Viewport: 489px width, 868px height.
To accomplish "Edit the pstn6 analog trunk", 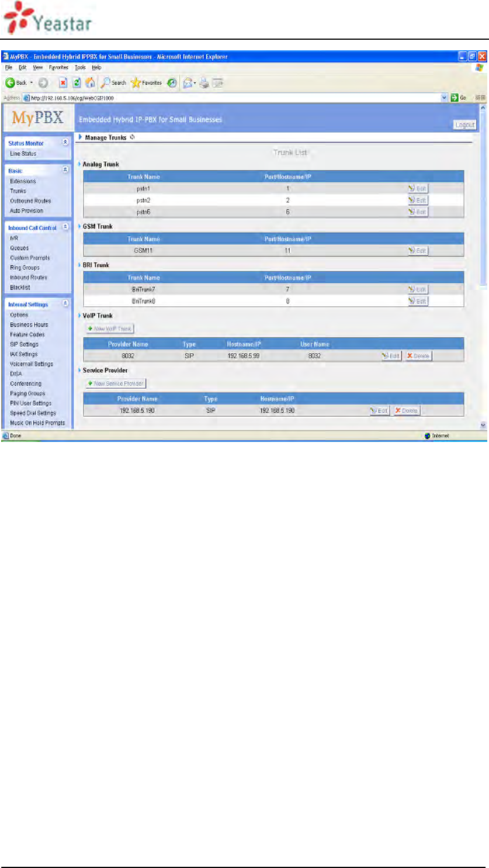I will [418, 212].
